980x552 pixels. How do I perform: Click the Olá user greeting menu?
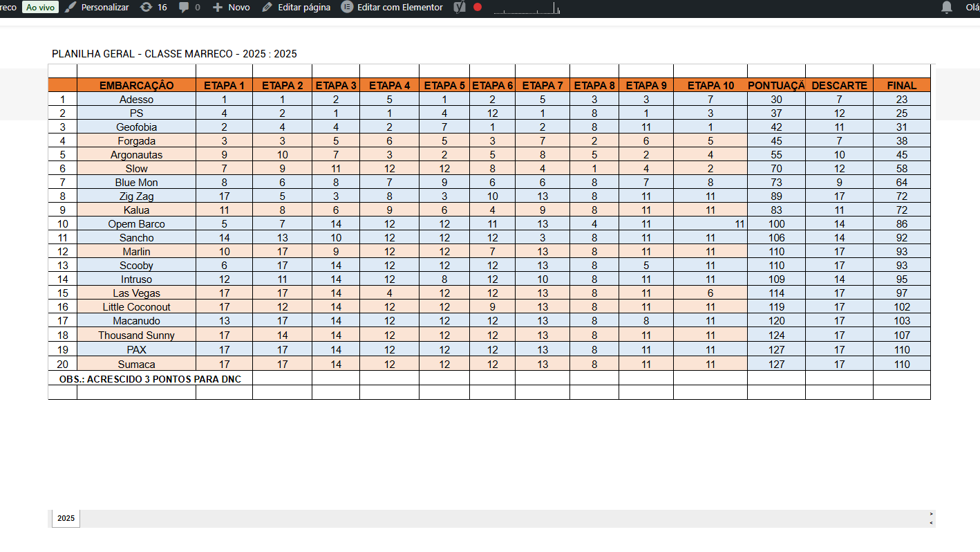972,7
